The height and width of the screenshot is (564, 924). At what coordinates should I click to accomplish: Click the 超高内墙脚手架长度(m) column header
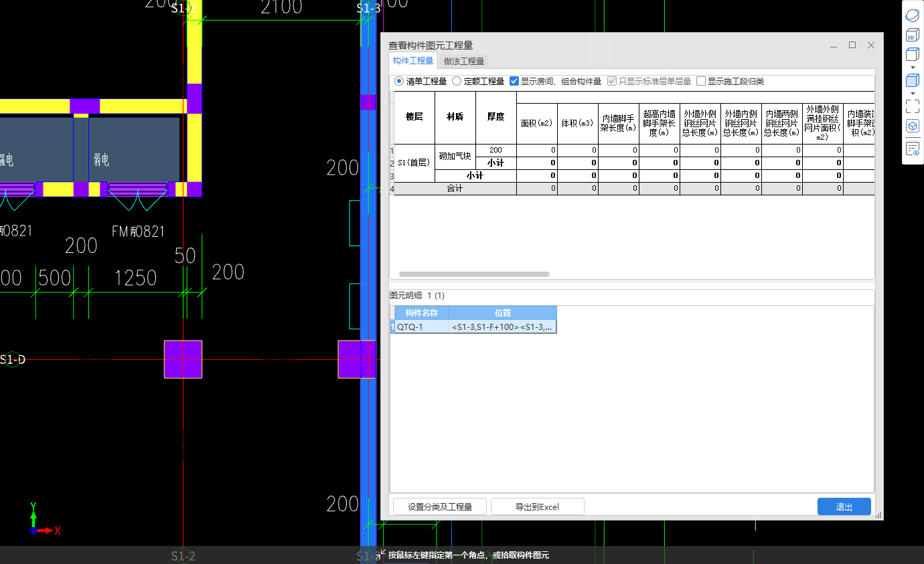[660, 123]
